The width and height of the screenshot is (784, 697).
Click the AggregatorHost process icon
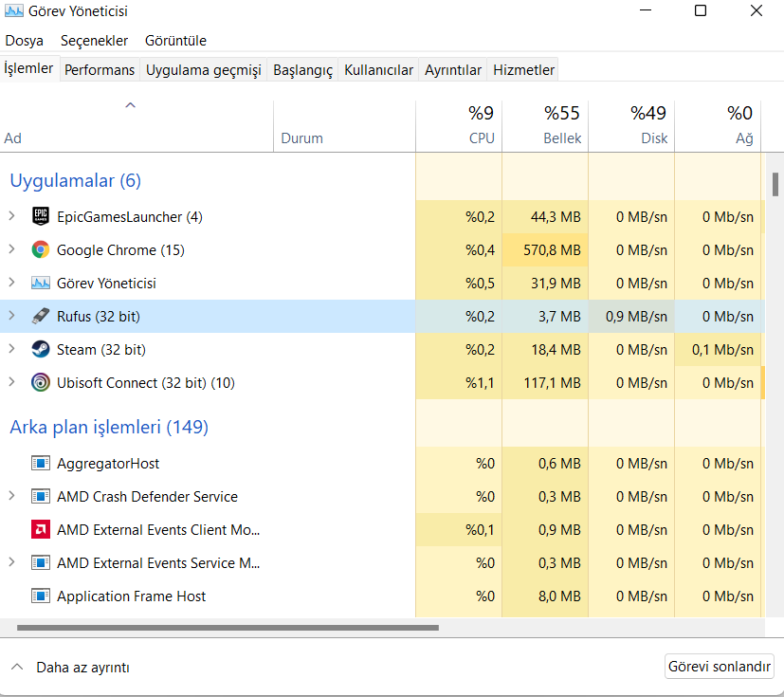(x=41, y=463)
